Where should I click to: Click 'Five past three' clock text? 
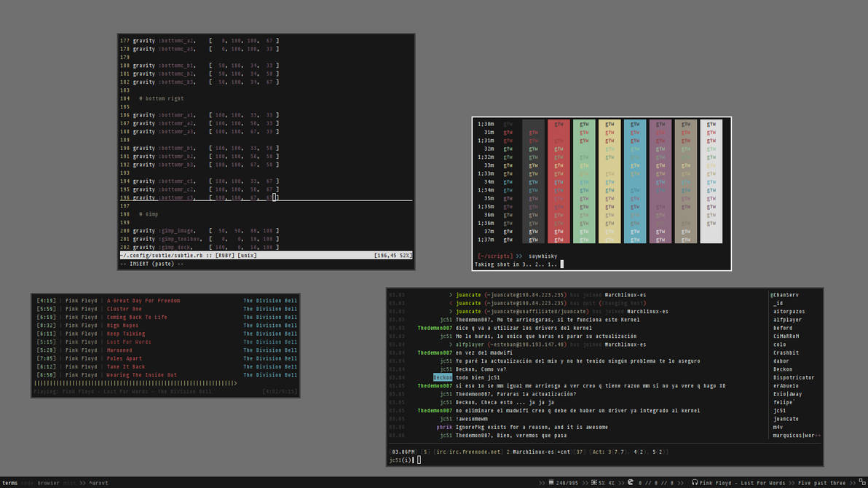point(821,483)
